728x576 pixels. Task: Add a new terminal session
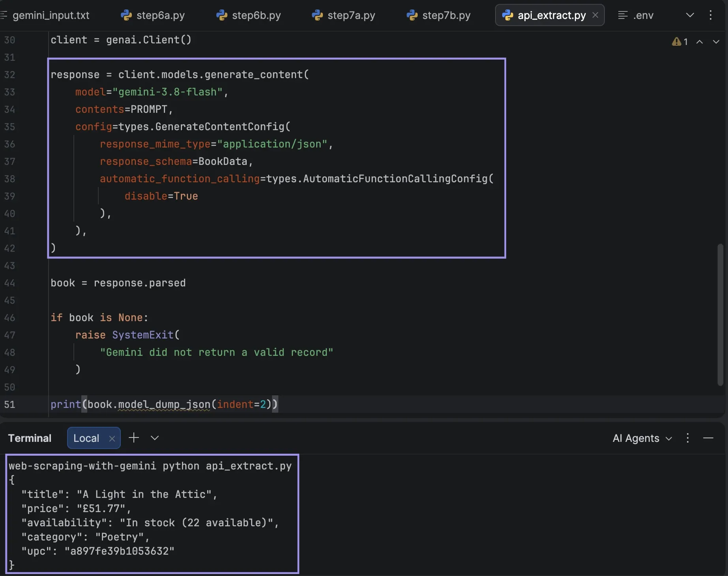click(x=134, y=438)
